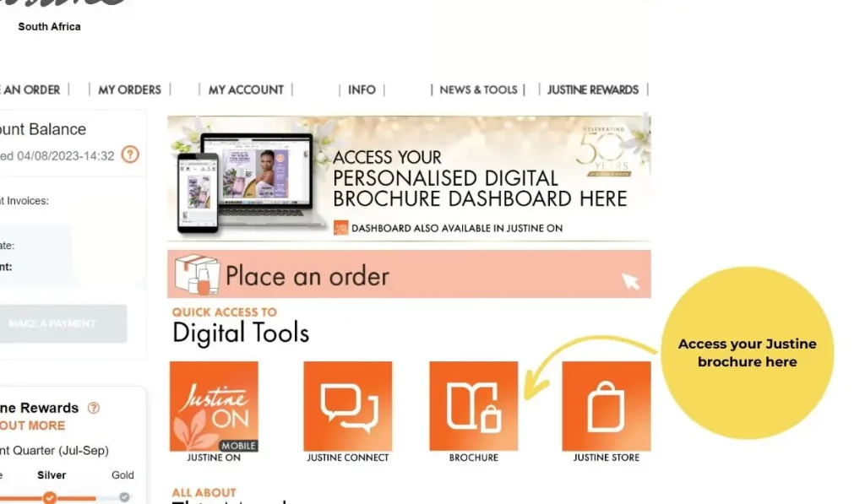Viewport: 865px width, 504px height.
Task: Open the Justine Connect chat icon
Action: click(x=347, y=406)
